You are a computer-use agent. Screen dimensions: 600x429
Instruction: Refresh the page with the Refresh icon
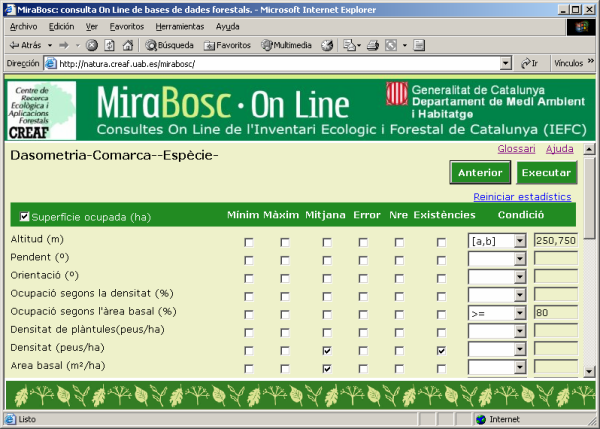tap(109, 46)
